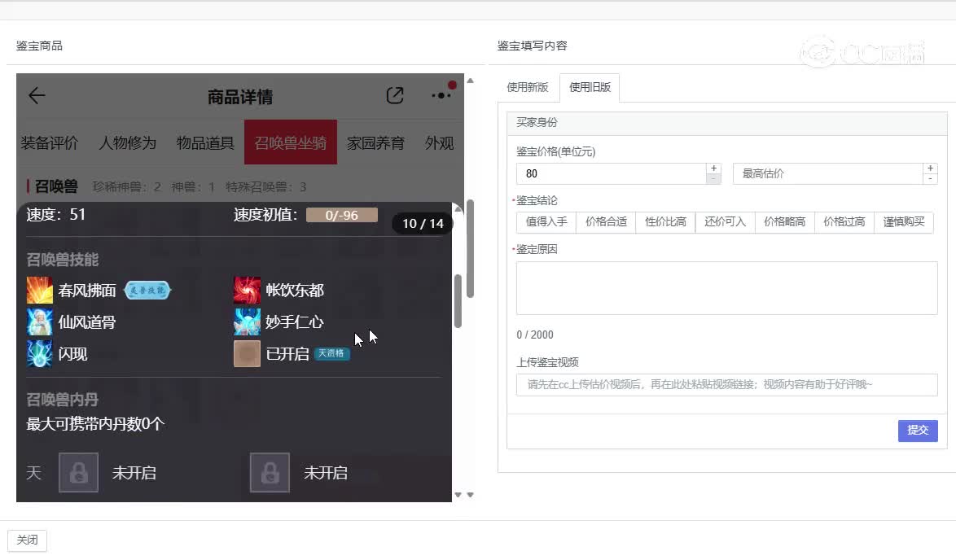
Task: Go back with the left arrow icon
Action: (x=37, y=96)
